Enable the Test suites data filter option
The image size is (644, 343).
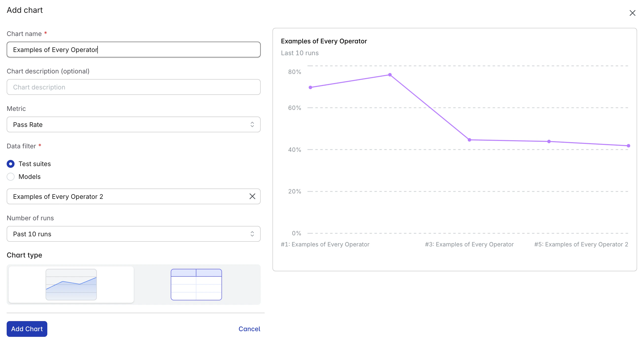pos(11,164)
